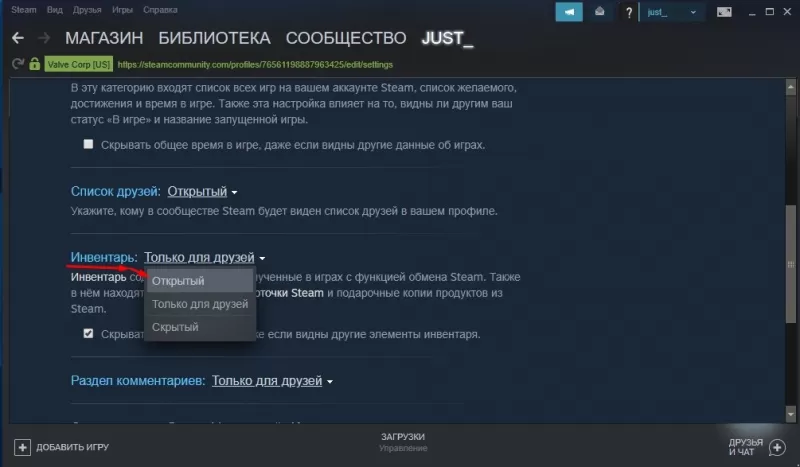
Task: Click the steamcommunity.com URL address field
Action: point(255,64)
